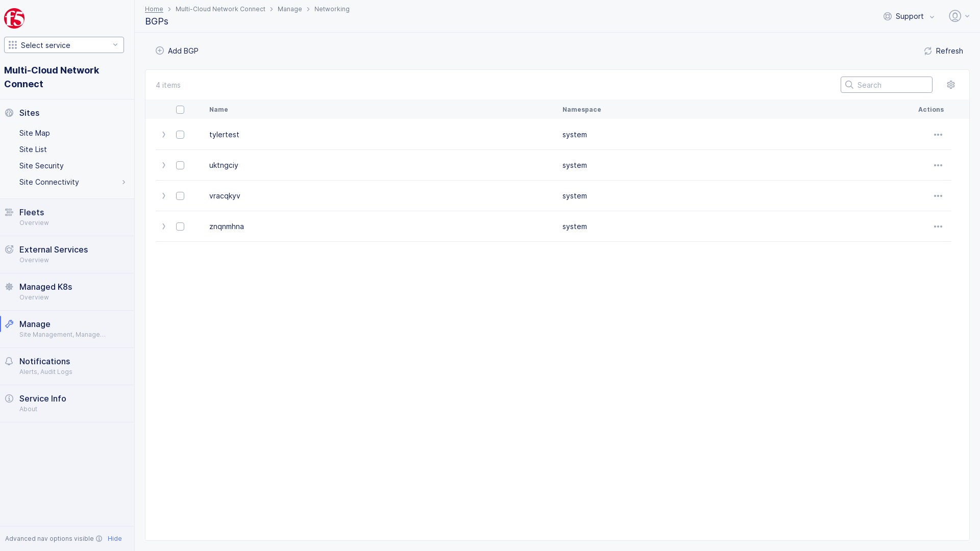Viewport: 980px width, 551px height.
Task: Expand the Site Connectivity submenu chevron
Action: [x=124, y=182]
